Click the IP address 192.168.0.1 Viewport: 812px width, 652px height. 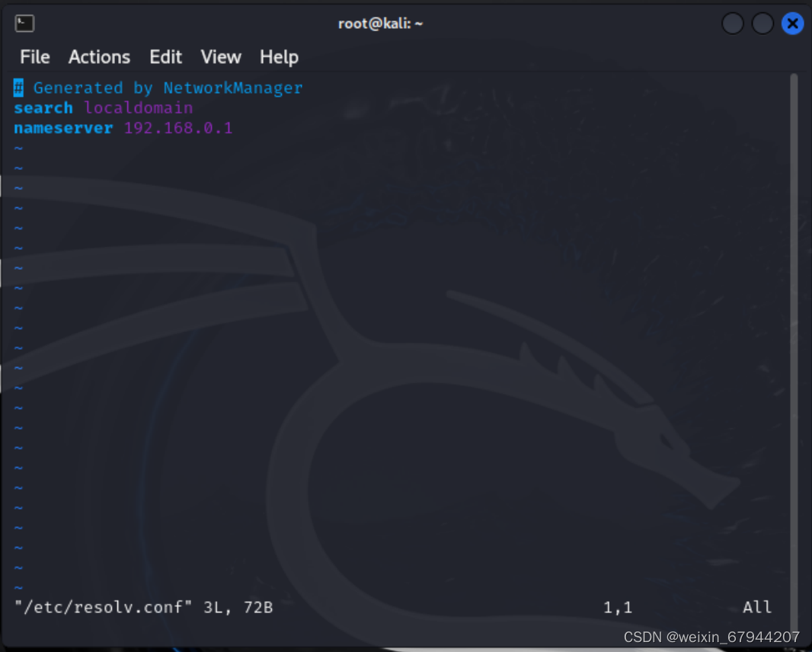click(178, 128)
